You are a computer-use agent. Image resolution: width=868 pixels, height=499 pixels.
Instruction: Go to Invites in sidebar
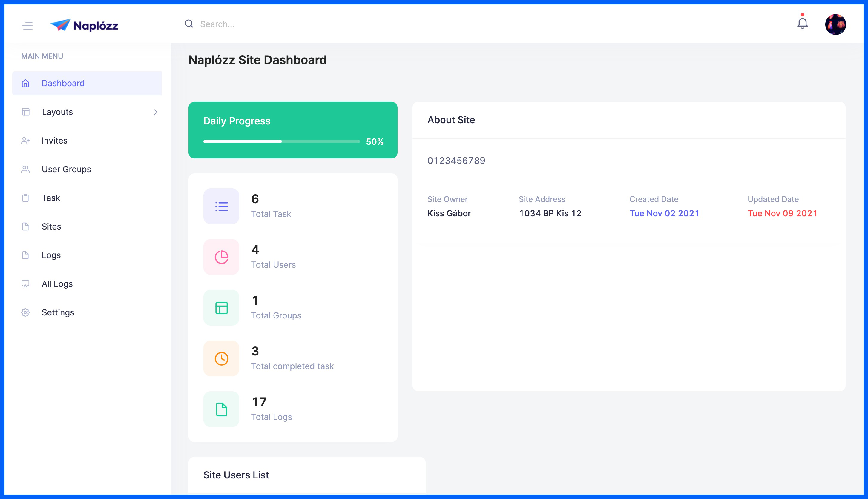click(55, 141)
